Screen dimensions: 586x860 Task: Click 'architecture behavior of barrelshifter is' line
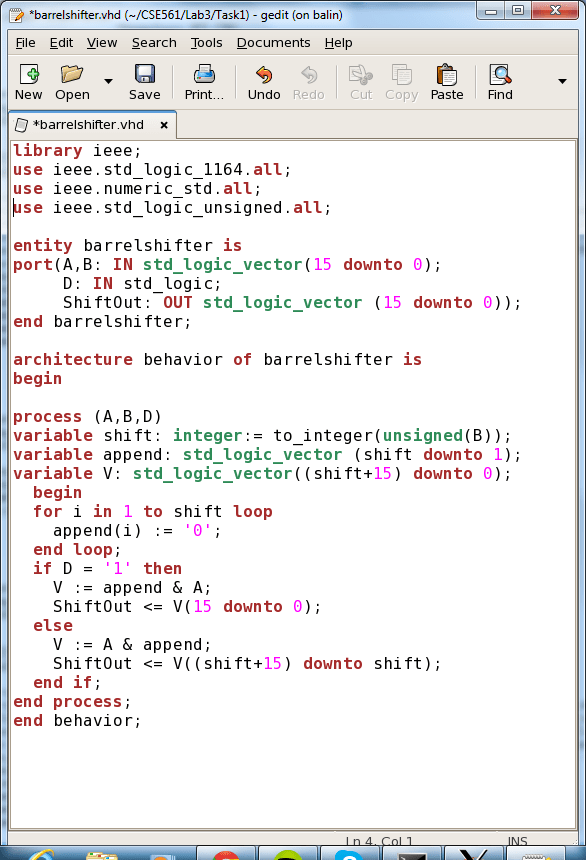click(x=217, y=360)
